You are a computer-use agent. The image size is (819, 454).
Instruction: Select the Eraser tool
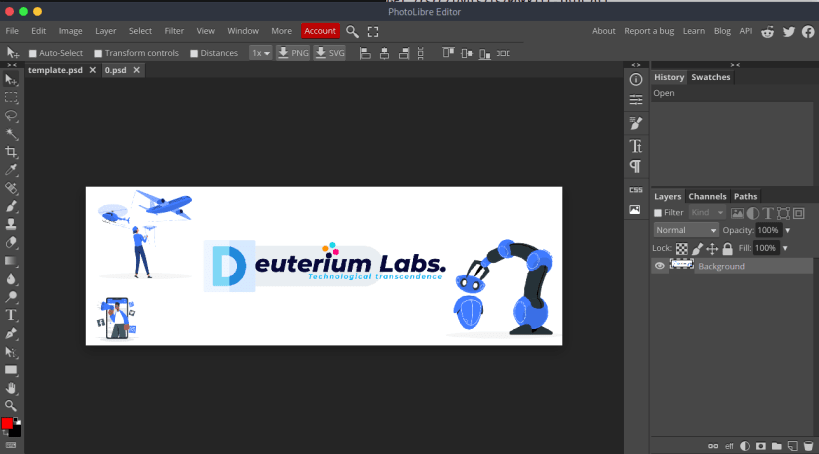11,242
